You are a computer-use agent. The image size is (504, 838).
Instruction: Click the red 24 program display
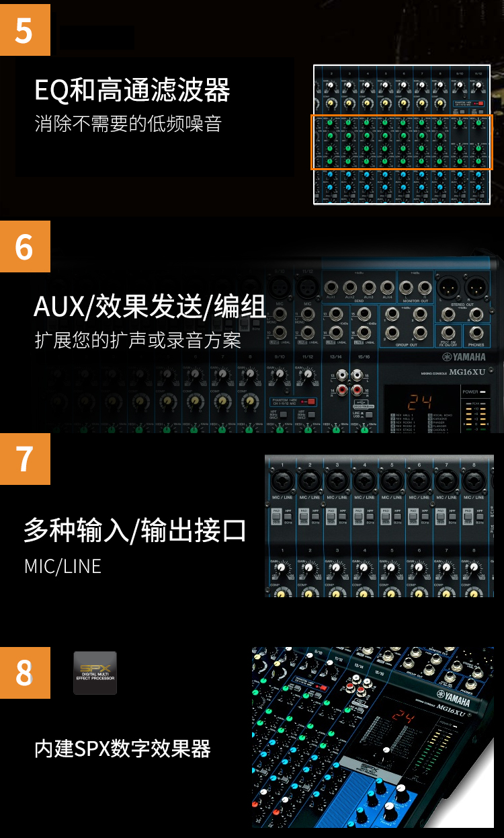coord(420,402)
